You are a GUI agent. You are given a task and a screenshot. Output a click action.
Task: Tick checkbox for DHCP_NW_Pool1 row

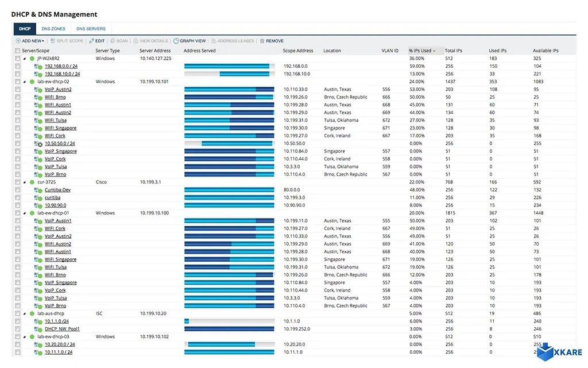click(x=17, y=329)
